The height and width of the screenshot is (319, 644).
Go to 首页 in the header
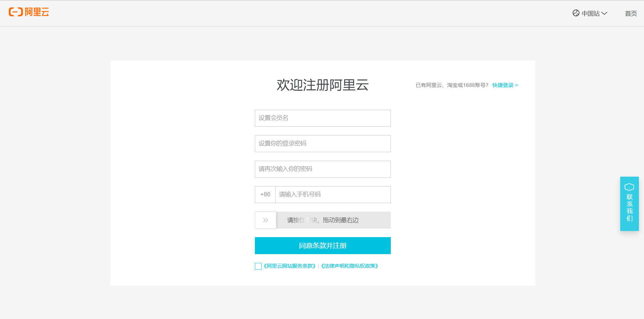pyautogui.click(x=631, y=14)
